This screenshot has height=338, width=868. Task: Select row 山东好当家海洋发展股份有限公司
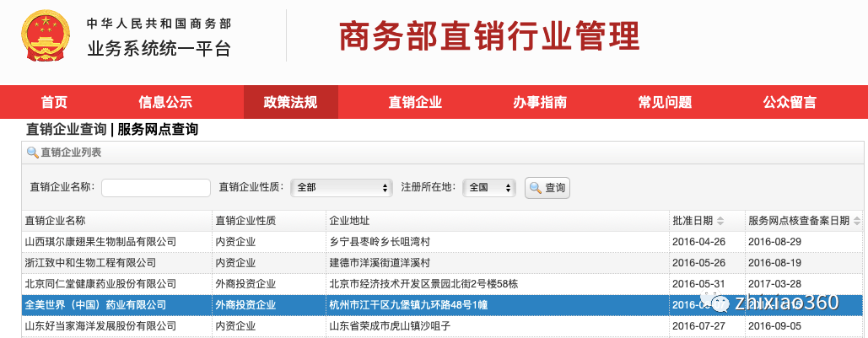coord(442,326)
